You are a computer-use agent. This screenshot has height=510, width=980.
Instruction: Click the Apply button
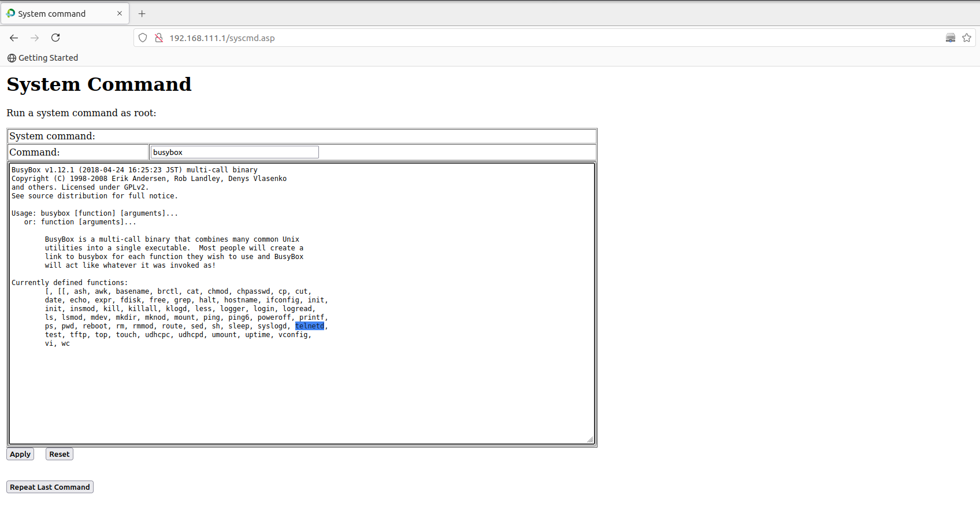[x=20, y=454]
